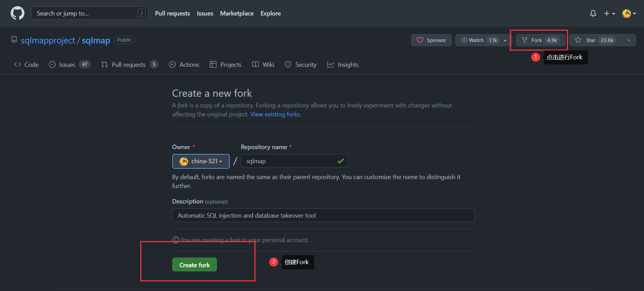Click the Pull requests count badge 5

pyautogui.click(x=154, y=64)
